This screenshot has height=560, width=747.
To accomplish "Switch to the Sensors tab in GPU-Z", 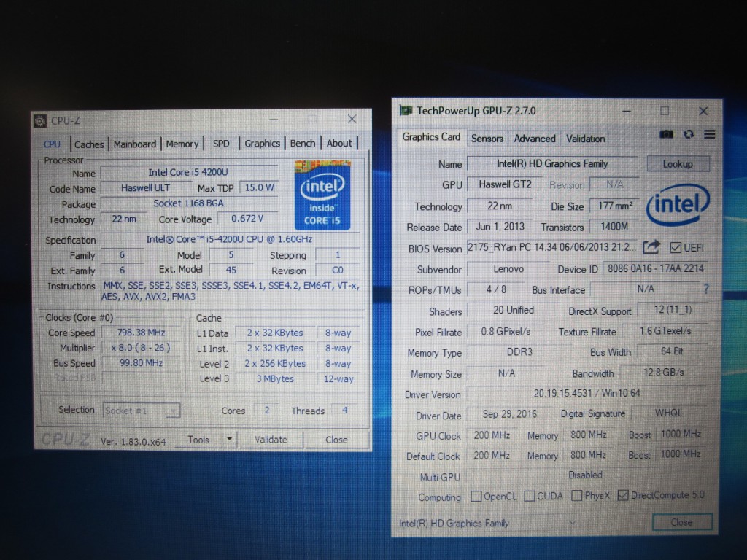I will click(487, 139).
